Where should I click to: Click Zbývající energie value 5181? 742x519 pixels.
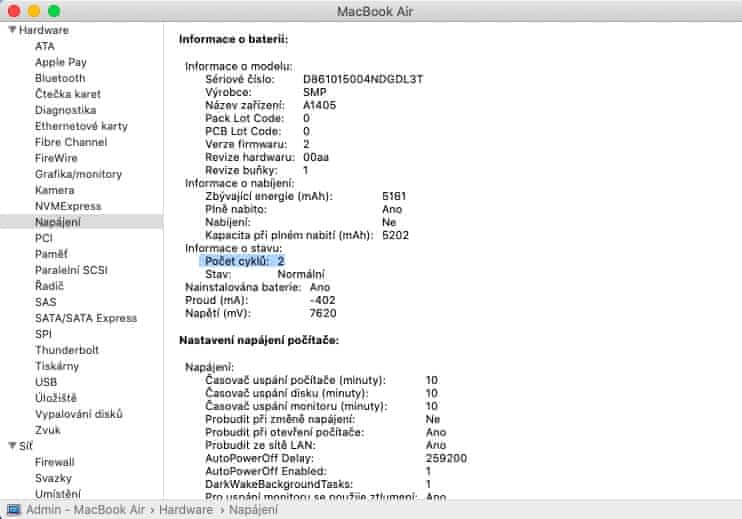point(394,196)
